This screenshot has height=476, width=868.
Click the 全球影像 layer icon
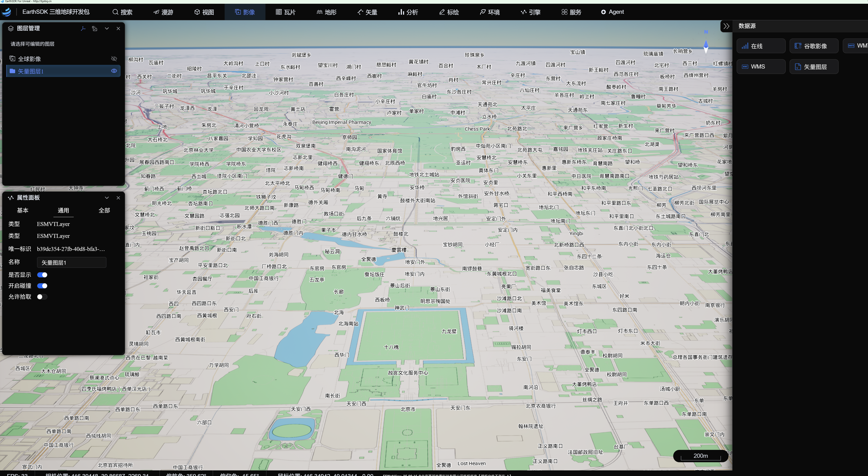coord(12,59)
